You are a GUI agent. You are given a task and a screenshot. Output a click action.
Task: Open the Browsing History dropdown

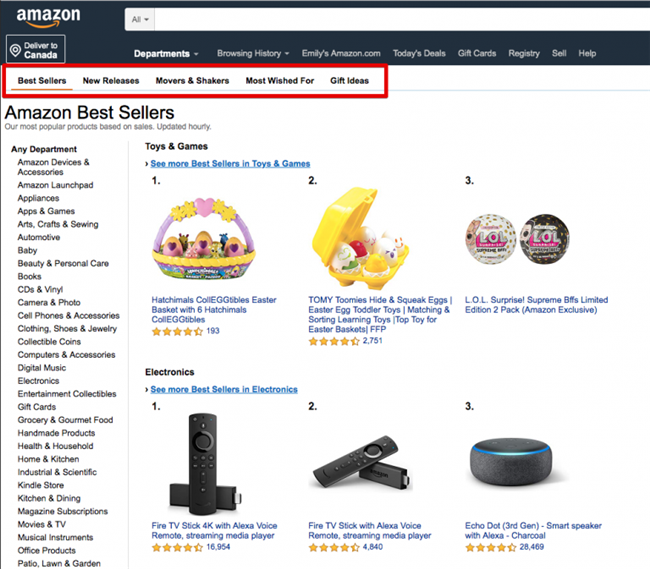[253, 53]
